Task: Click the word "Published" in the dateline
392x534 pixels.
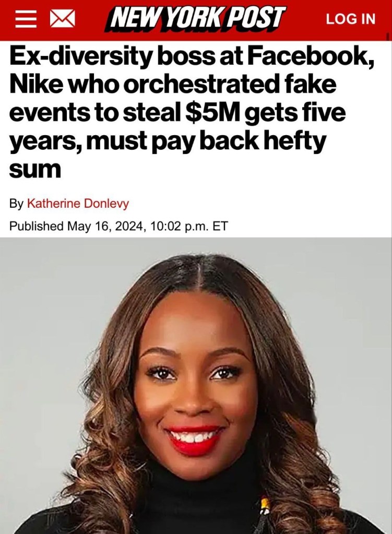Action: pyautogui.click(x=37, y=226)
